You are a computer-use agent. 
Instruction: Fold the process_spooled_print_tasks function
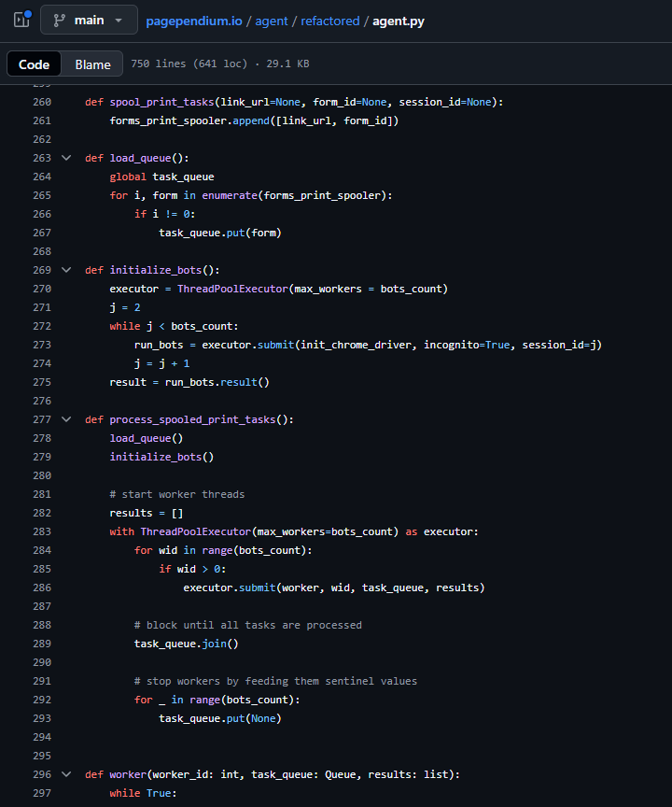[66, 419]
